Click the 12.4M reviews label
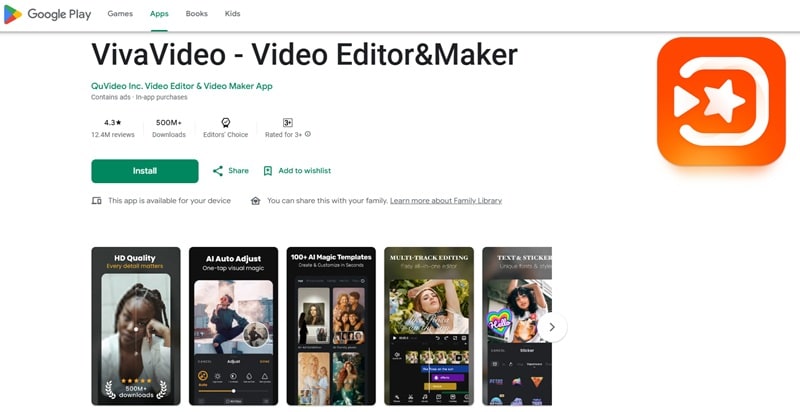The height and width of the screenshot is (412, 800). click(113, 135)
